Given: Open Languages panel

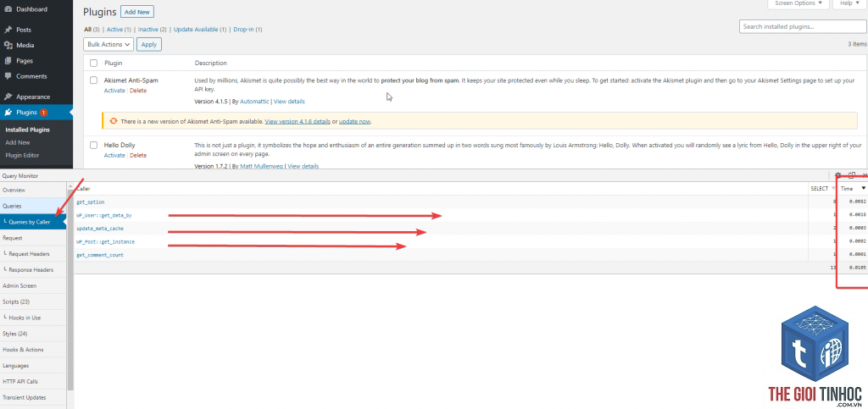Looking at the screenshot, I should (33, 366).
